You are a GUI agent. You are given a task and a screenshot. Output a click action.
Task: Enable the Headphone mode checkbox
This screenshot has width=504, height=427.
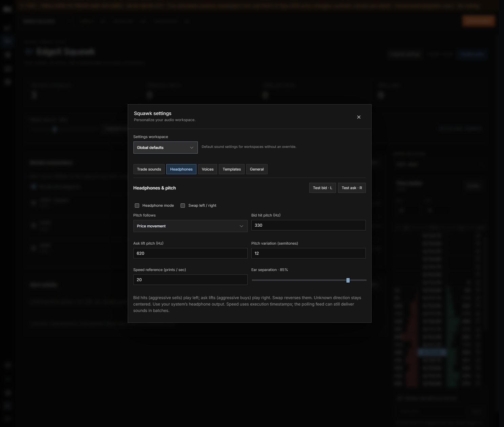tap(137, 205)
